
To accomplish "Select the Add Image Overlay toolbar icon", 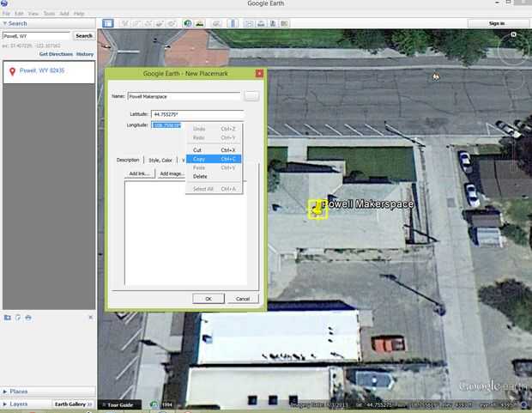I will click(x=160, y=23).
